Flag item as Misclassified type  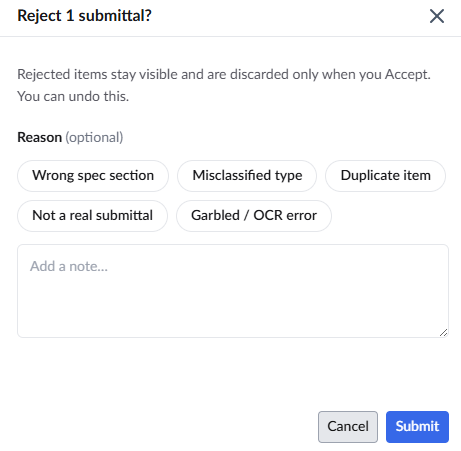[x=247, y=176]
